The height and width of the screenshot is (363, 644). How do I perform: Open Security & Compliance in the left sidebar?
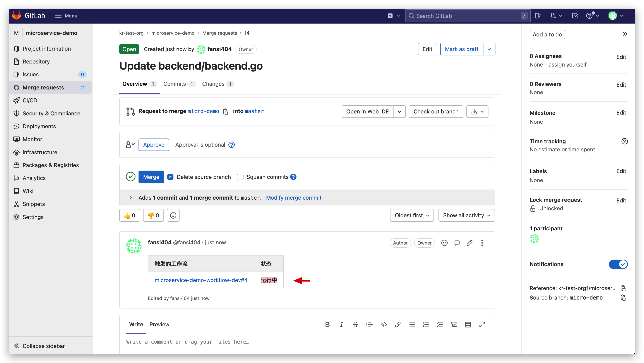tap(51, 113)
